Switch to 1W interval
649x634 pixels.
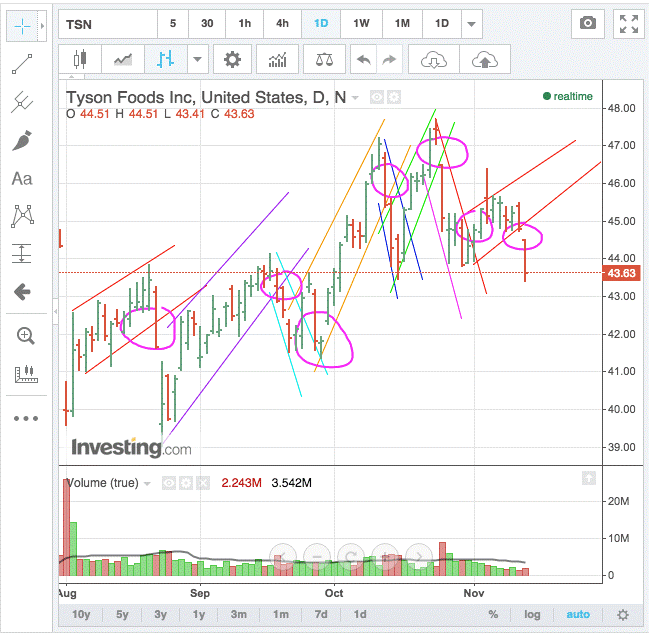coord(361,24)
